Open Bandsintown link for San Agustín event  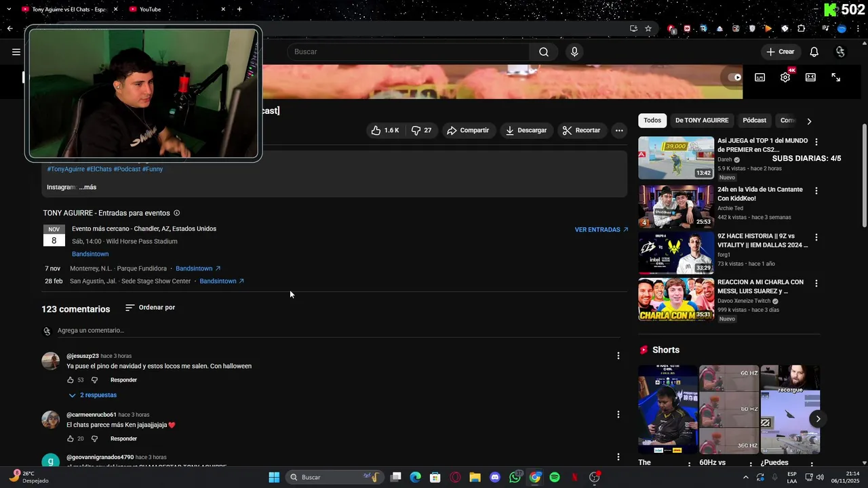222,281
